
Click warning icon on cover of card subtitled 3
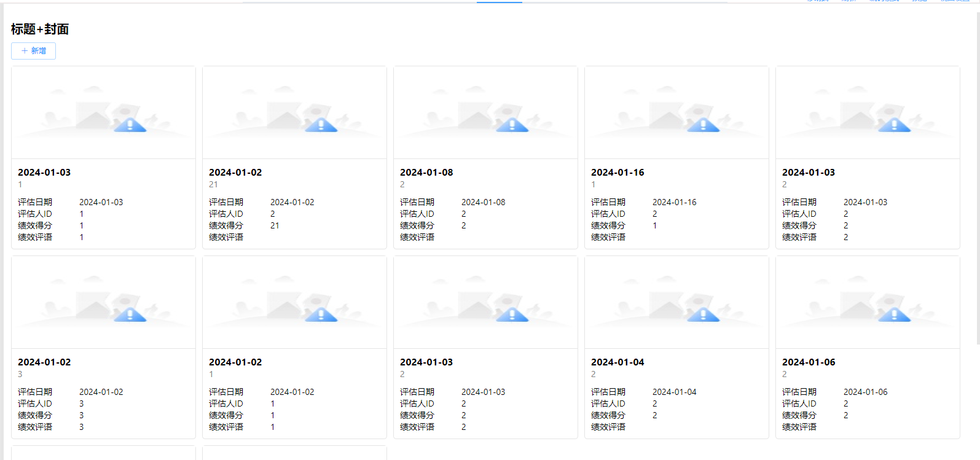coord(130,315)
